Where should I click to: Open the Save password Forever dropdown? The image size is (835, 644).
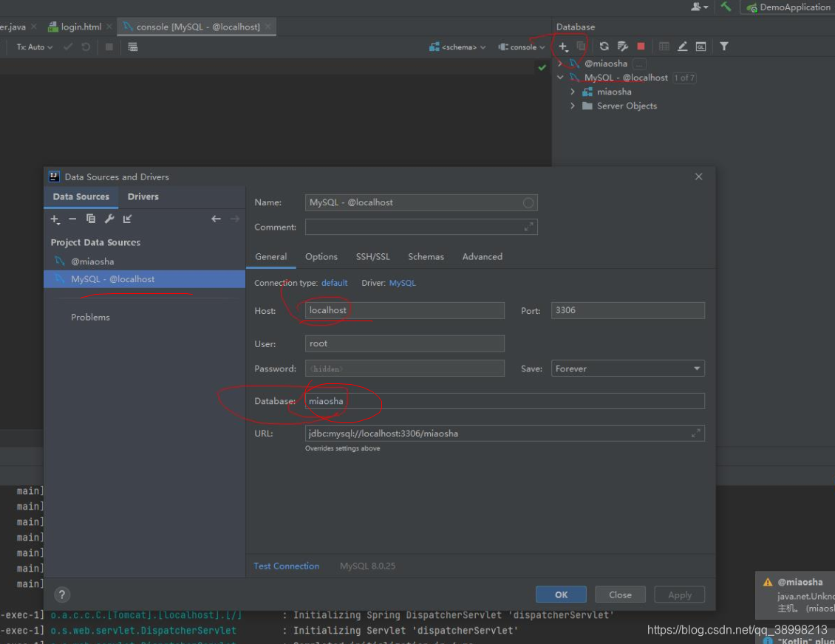coord(627,369)
